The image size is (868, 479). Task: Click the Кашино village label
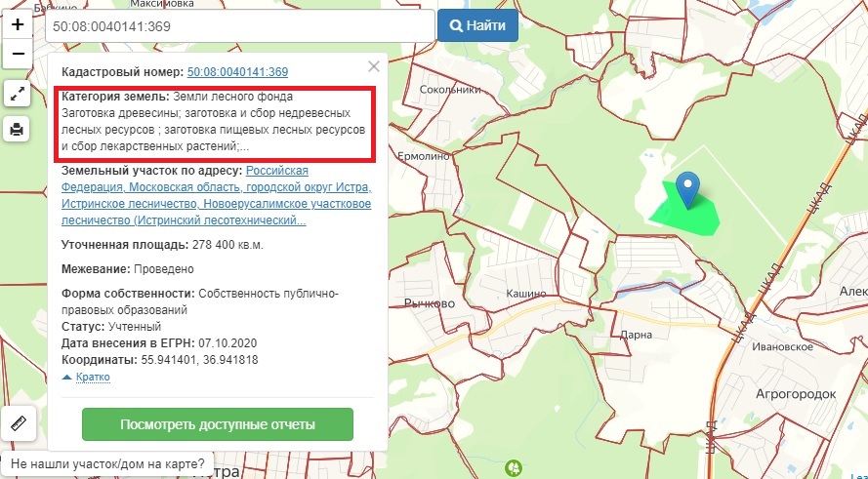point(526,293)
